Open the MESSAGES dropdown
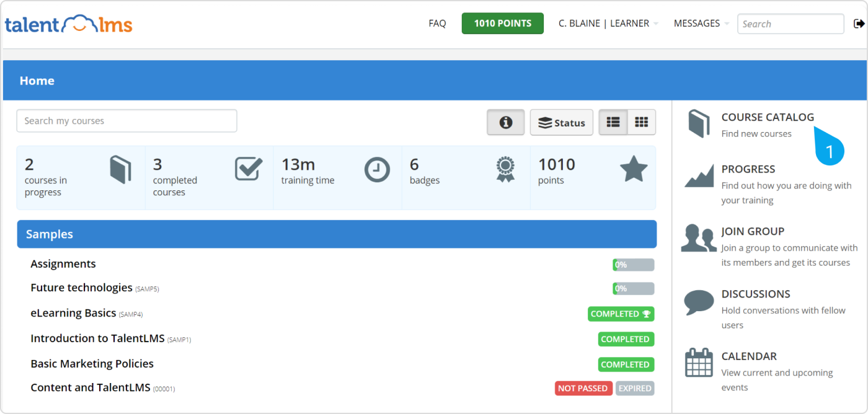Viewport: 868px width, 414px height. click(701, 24)
